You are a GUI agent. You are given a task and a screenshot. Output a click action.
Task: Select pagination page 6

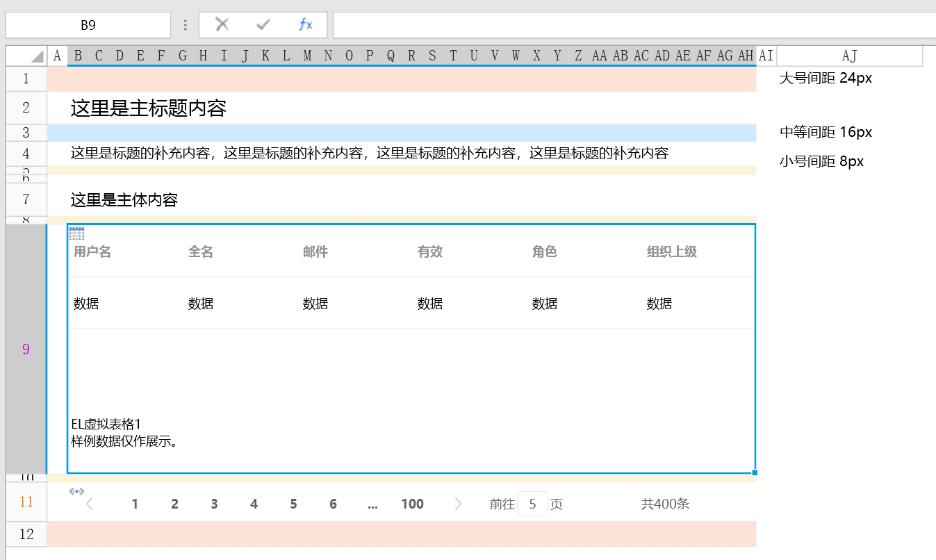333,504
